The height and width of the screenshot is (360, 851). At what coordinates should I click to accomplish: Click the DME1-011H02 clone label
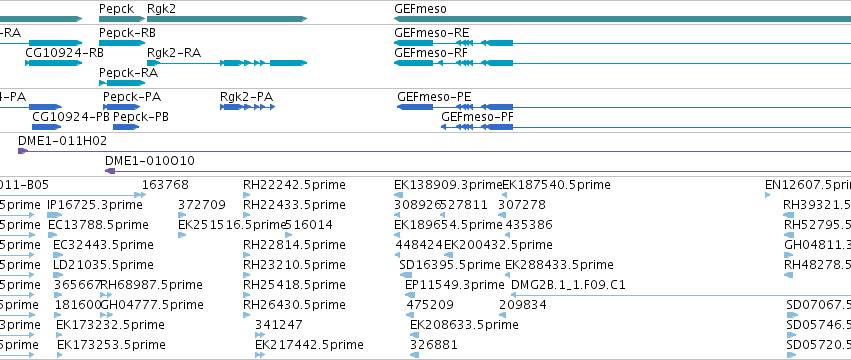[62, 141]
